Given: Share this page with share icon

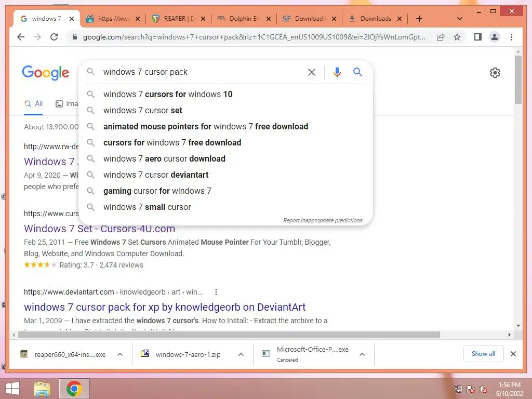Looking at the screenshot, I should pos(441,37).
